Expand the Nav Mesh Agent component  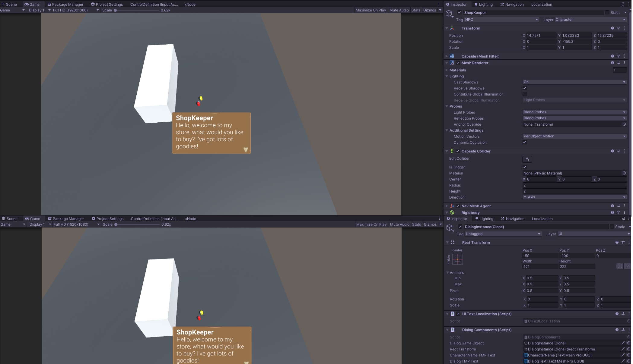click(447, 206)
